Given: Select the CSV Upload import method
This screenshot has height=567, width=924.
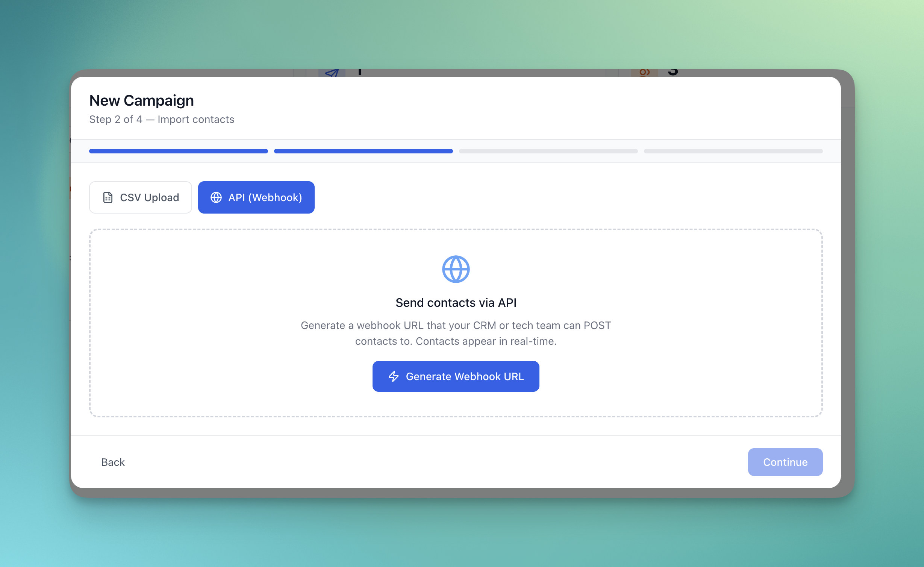Looking at the screenshot, I should 140,197.
